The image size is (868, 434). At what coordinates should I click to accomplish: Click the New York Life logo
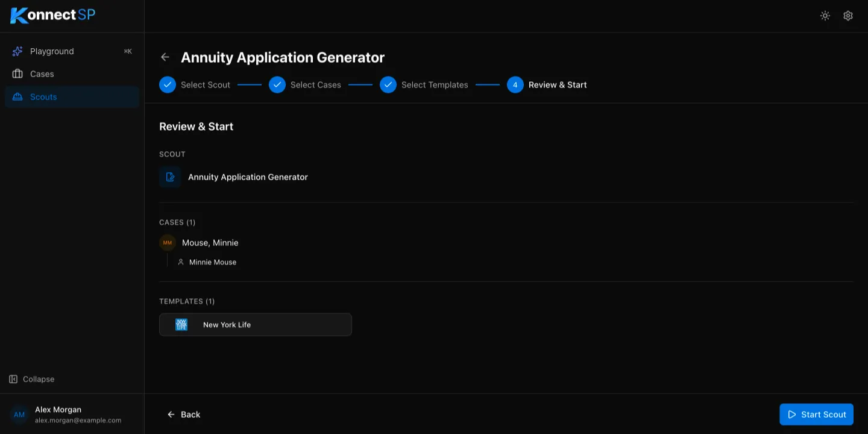181,325
